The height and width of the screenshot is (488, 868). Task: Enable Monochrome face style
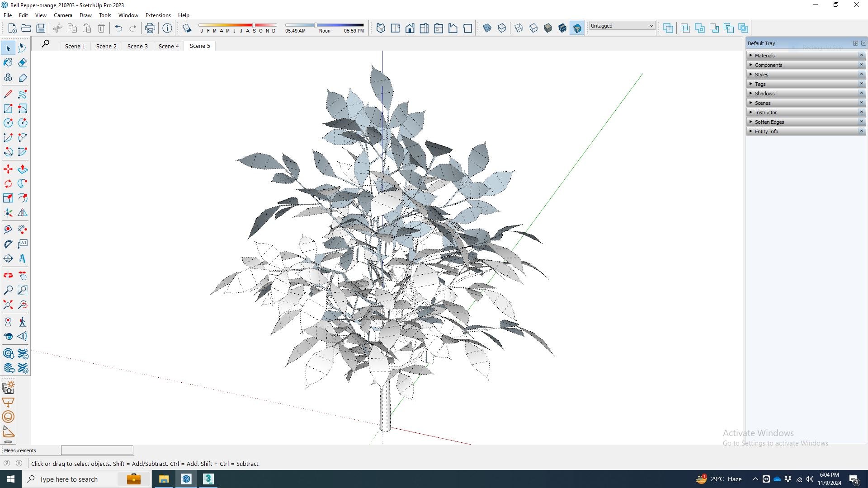pyautogui.click(x=577, y=28)
